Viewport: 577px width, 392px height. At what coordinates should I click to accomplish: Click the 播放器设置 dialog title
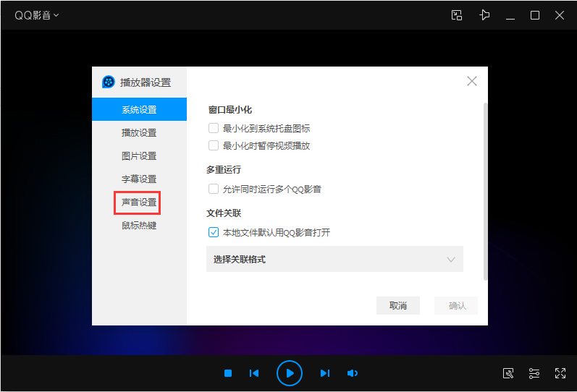point(146,82)
